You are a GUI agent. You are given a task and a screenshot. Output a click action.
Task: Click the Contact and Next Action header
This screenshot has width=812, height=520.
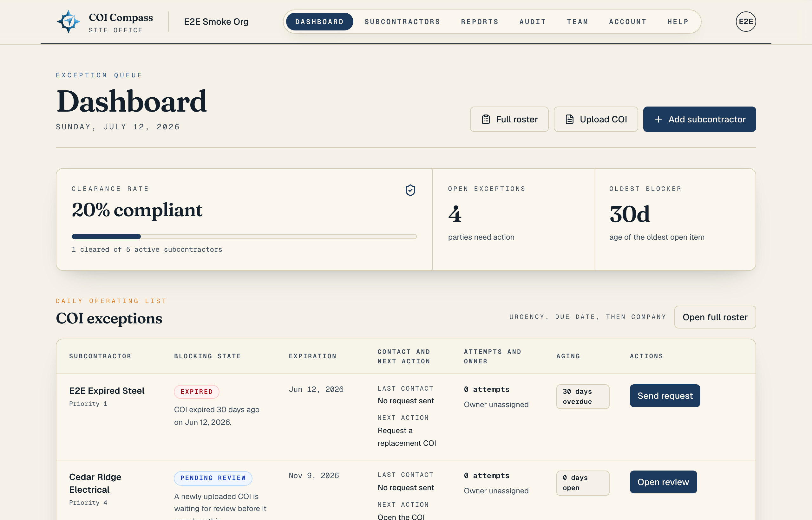(404, 356)
